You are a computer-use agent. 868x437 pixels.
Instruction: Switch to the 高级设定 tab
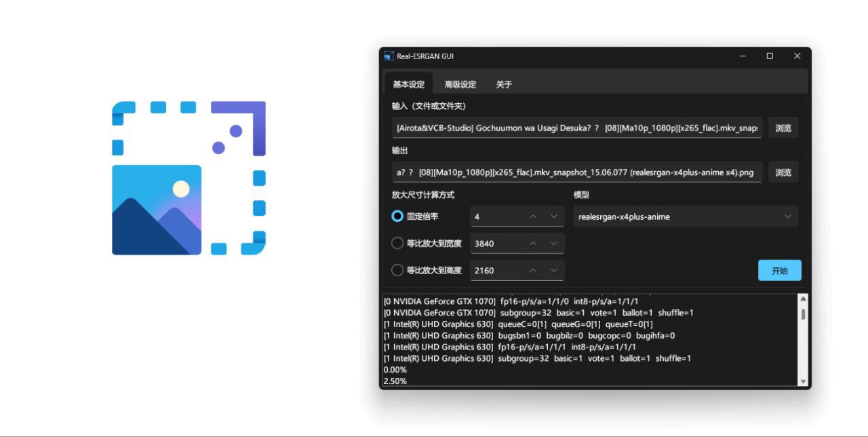(460, 85)
